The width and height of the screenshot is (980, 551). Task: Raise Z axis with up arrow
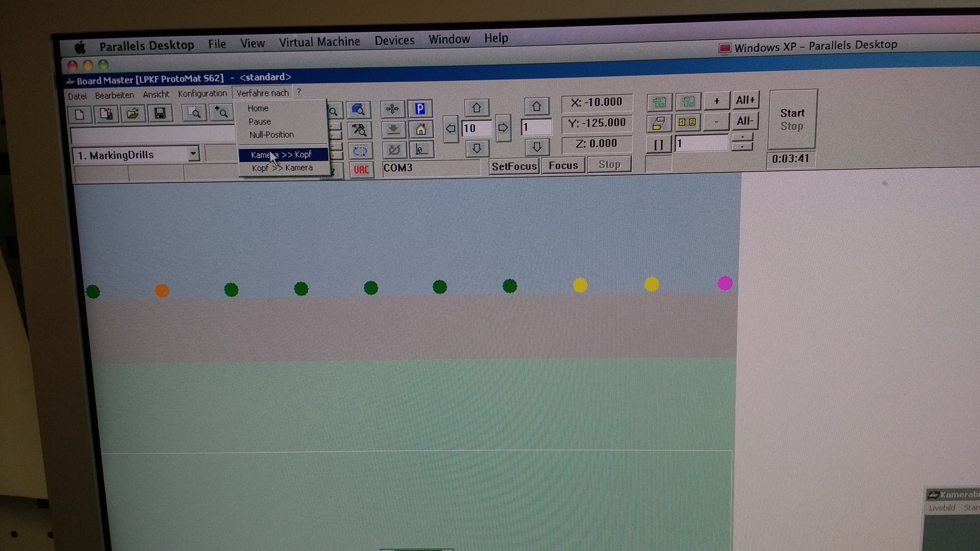coord(536,106)
